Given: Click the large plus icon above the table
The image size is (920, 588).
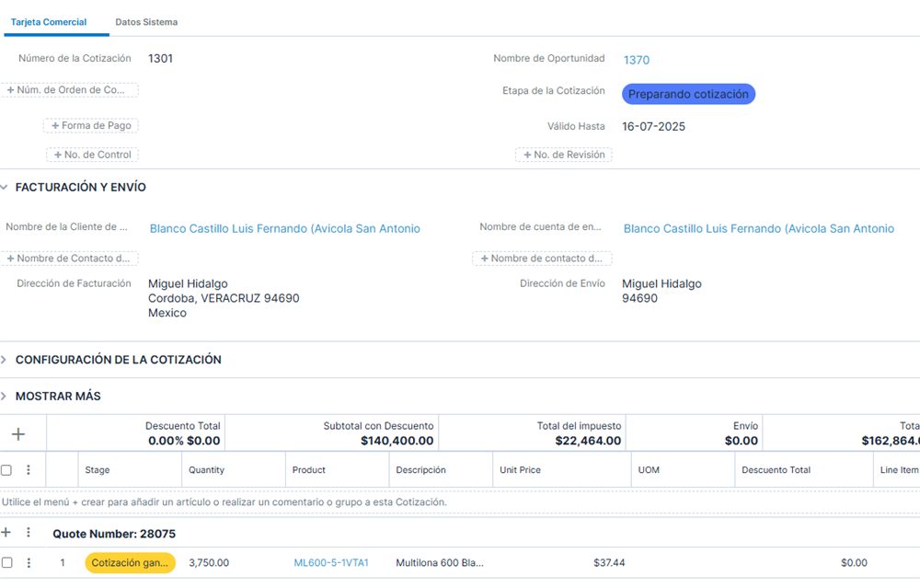Looking at the screenshot, I should tap(17, 434).
